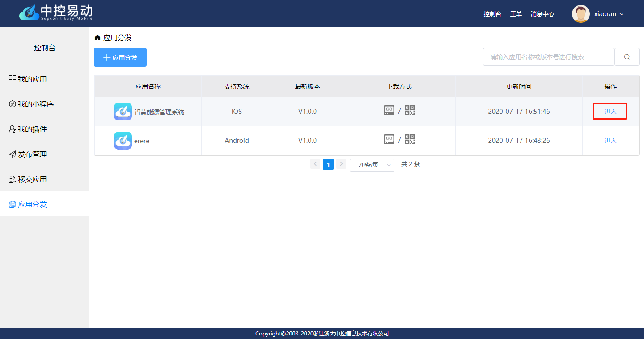This screenshot has height=339, width=644.
Task: Click the magnifier search button
Action: pyautogui.click(x=627, y=57)
